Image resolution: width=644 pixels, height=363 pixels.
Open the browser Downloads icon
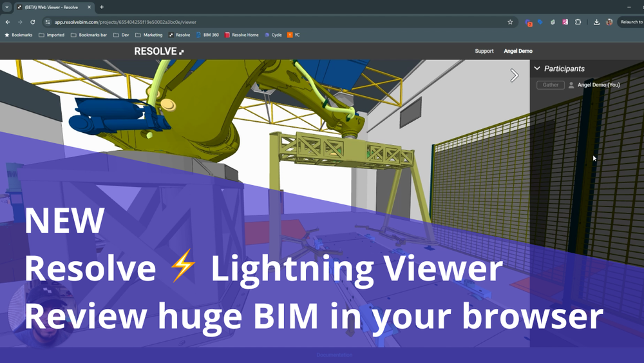596,22
